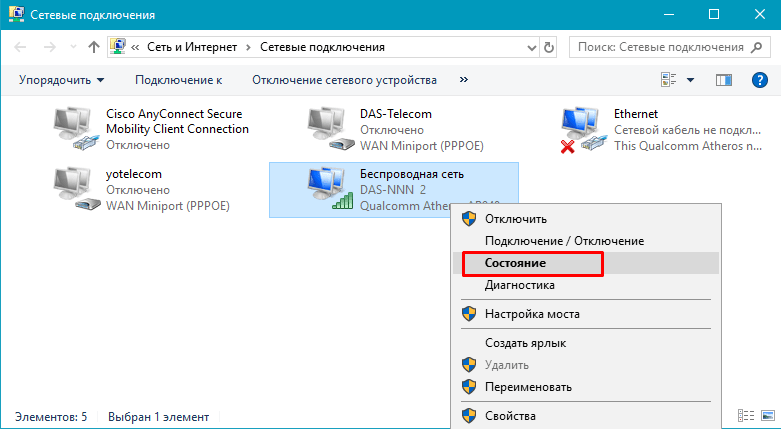This screenshot has height=429, width=781.
Task: Open the Упорядочить dropdown menu
Action: coord(61,80)
